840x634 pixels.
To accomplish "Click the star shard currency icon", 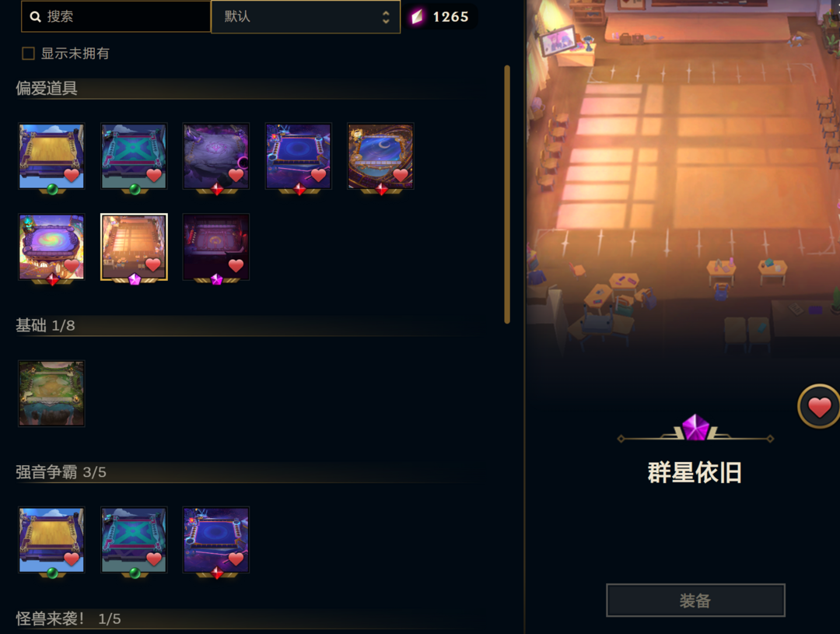I will tap(417, 16).
